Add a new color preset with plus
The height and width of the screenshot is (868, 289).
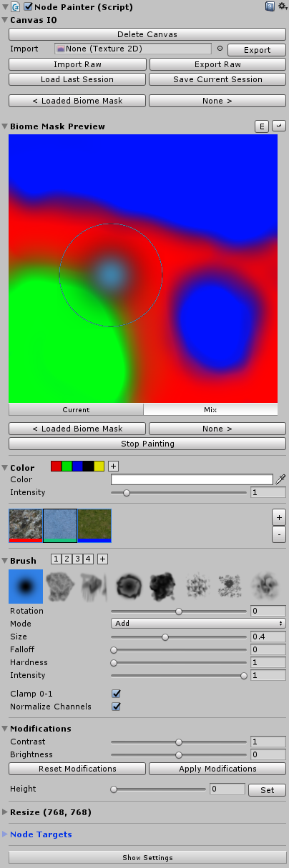click(113, 466)
